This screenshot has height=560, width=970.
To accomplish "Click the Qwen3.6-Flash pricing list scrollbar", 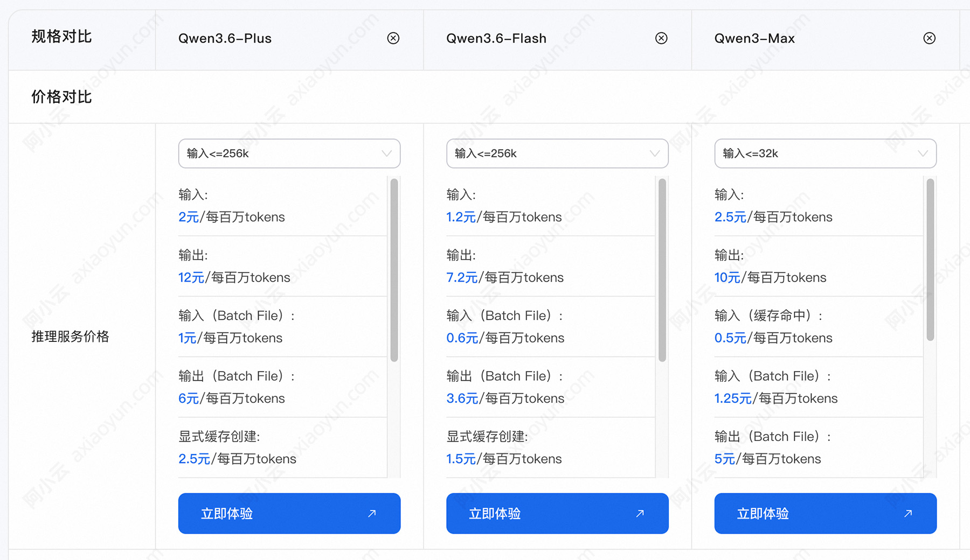I will pos(662,270).
